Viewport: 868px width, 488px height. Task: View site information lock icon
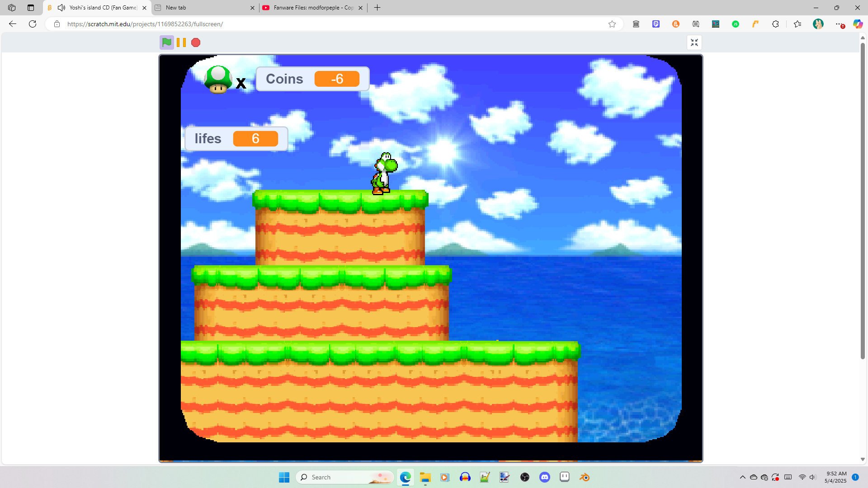pyautogui.click(x=57, y=24)
